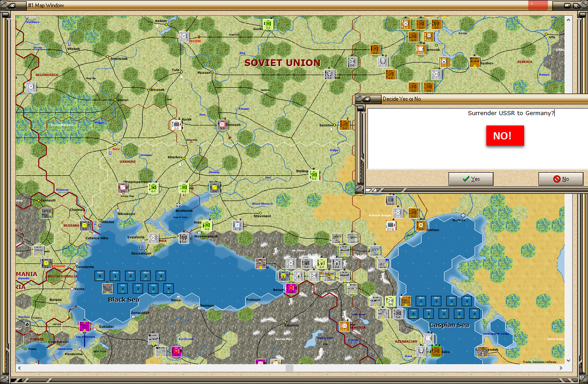Image resolution: width=588 pixels, height=384 pixels.
Task: Click the surrender question text field
Action: [x=478, y=138]
